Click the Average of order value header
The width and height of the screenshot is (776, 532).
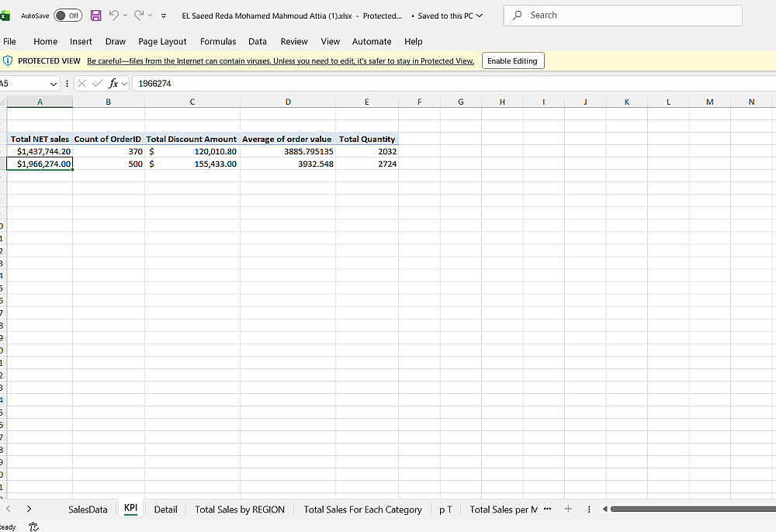(288, 139)
